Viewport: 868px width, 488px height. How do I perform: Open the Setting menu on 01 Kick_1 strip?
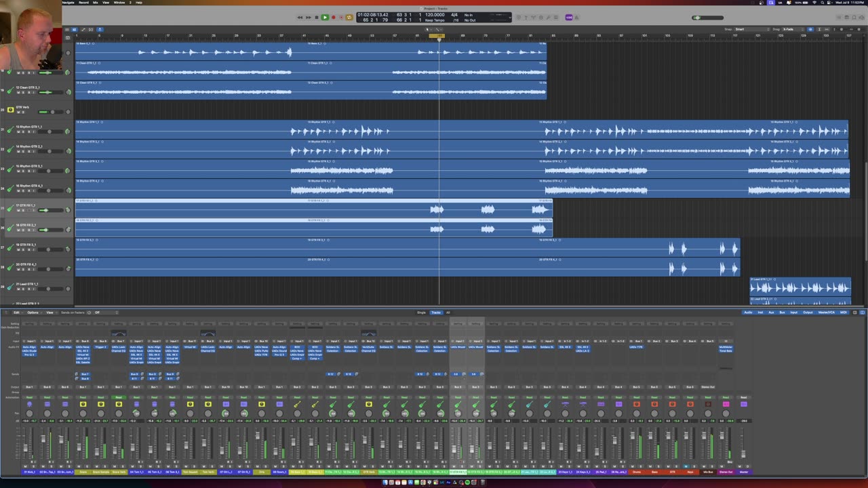29,324
